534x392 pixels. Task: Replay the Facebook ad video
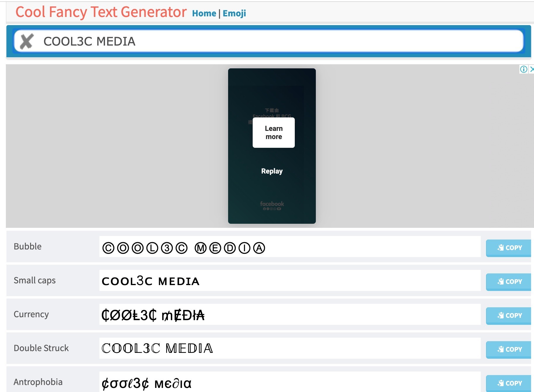pyautogui.click(x=272, y=171)
